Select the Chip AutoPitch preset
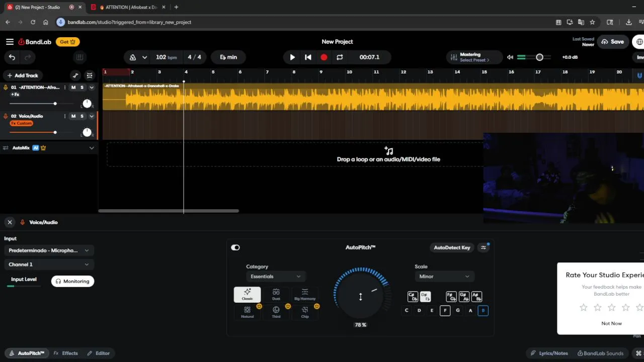Image resolution: width=644 pixels, height=362 pixels. pyautogui.click(x=305, y=312)
